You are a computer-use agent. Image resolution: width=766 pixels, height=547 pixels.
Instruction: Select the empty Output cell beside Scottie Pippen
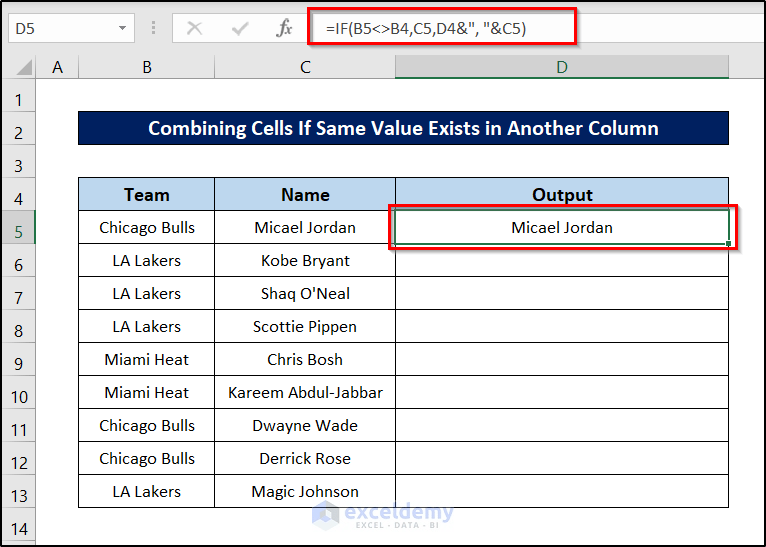pyautogui.click(x=562, y=326)
